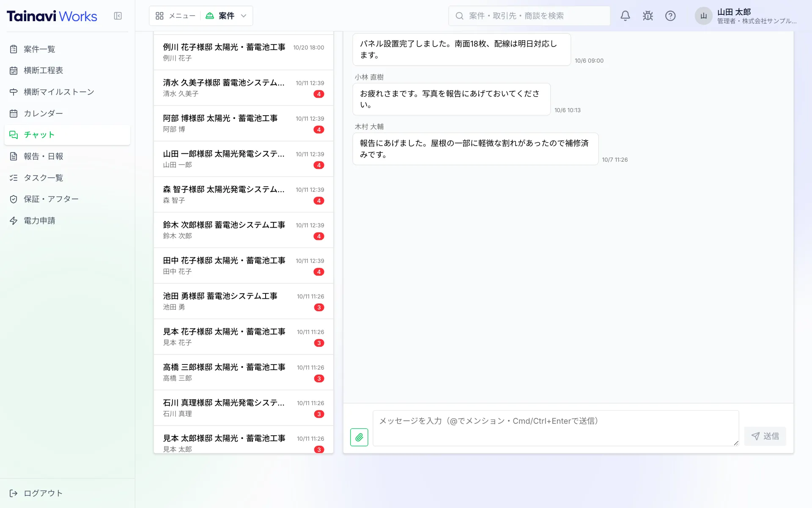The width and height of the screenshot is (812, 508).
Task: Focus the 案件・取引先・商談 search field
Action: pos(529,16)
